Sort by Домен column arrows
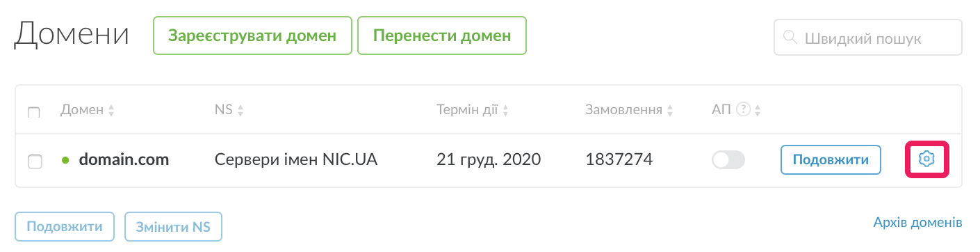 pos(111,110)
